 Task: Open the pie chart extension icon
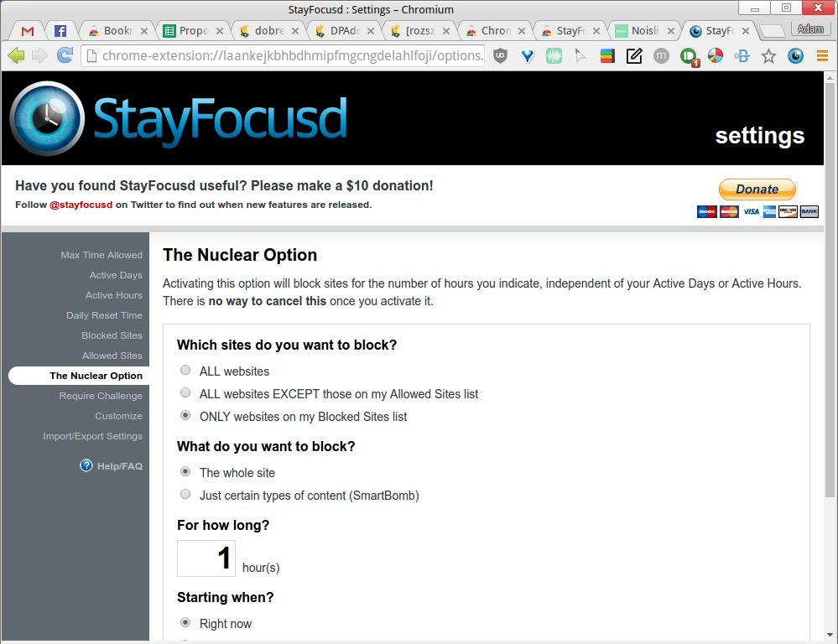(715, 55)
